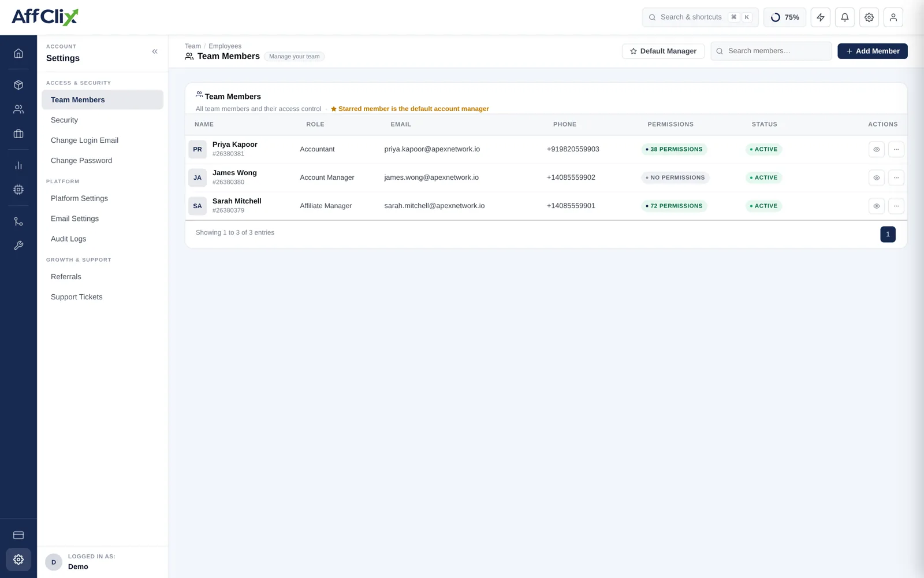Click the Team breadcrumb link
Image resolution: width=924 pixels, height=578 pixels.
pyautogui.click(x=193, y=46)
